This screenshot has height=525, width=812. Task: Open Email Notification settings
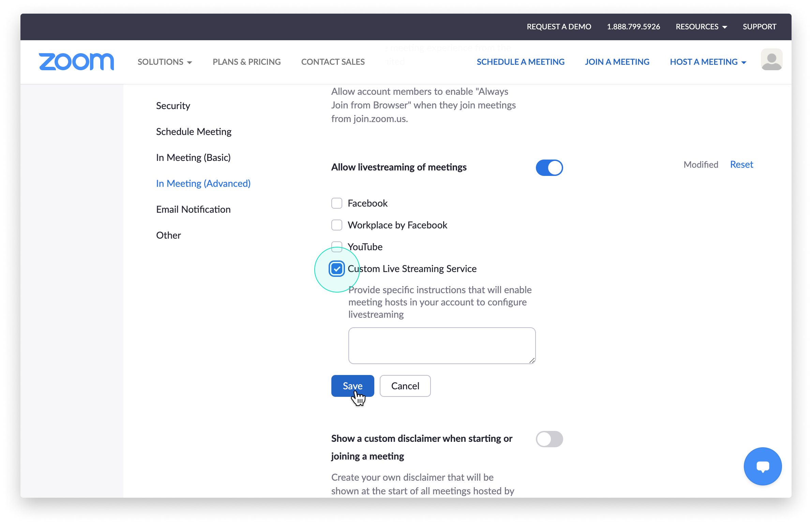(193, 209)
